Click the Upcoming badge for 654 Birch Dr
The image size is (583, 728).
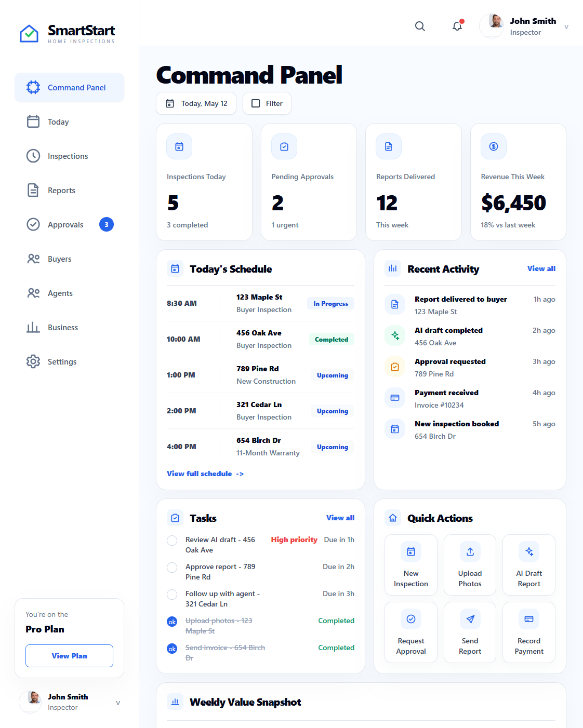pos(333,447)
